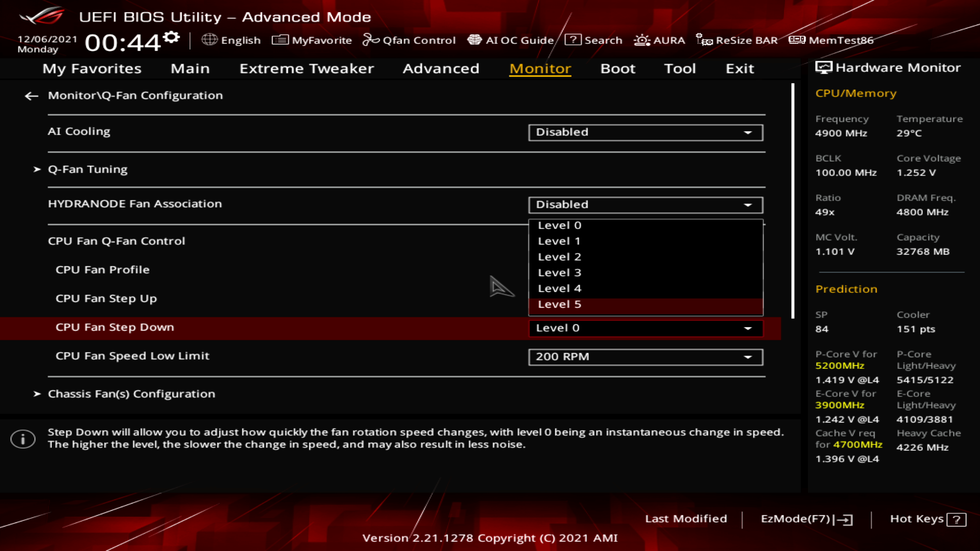This screenshot has width=980, height=551.
Task: Expand Chassis Fan(s) Configuration
Action: click(131, 394)
